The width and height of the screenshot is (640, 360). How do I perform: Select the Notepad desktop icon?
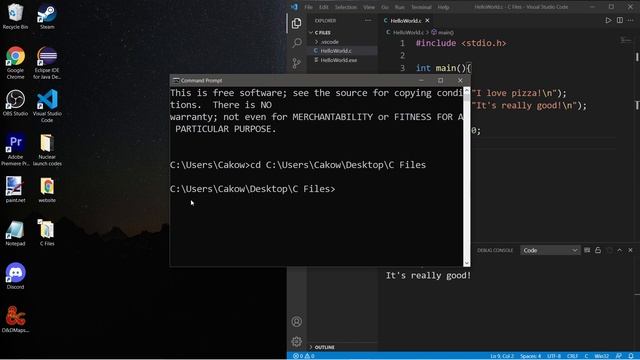tap(16, 233)
